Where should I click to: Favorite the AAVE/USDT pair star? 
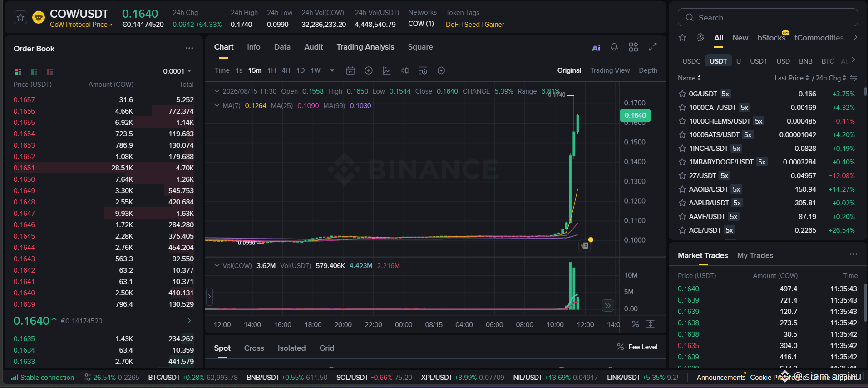[x=682, y=217]
